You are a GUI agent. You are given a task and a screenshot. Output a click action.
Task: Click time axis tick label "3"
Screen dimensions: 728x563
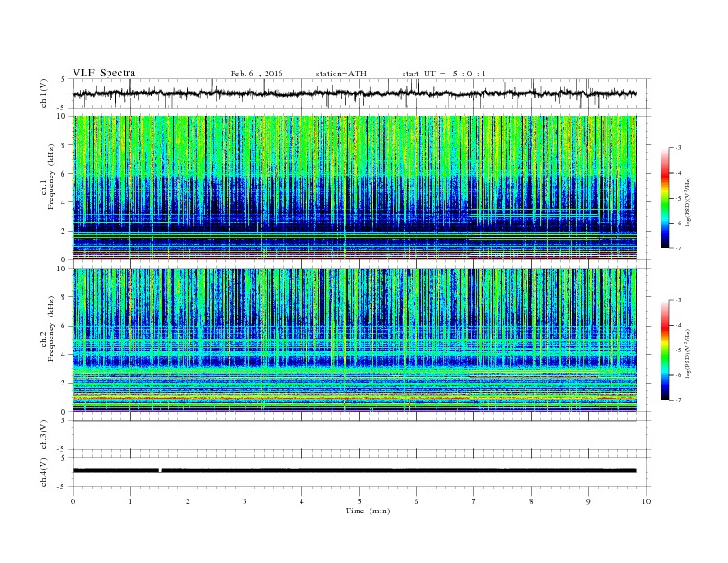click(x=245, y=501)
